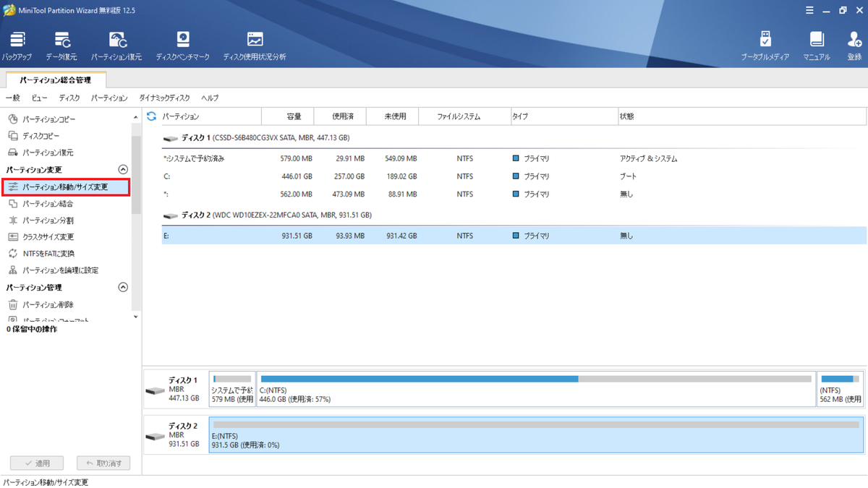Click ディスク 1 label in disk map
The image size is (868, 488).
pyautogui.click(x=183, y=380)
